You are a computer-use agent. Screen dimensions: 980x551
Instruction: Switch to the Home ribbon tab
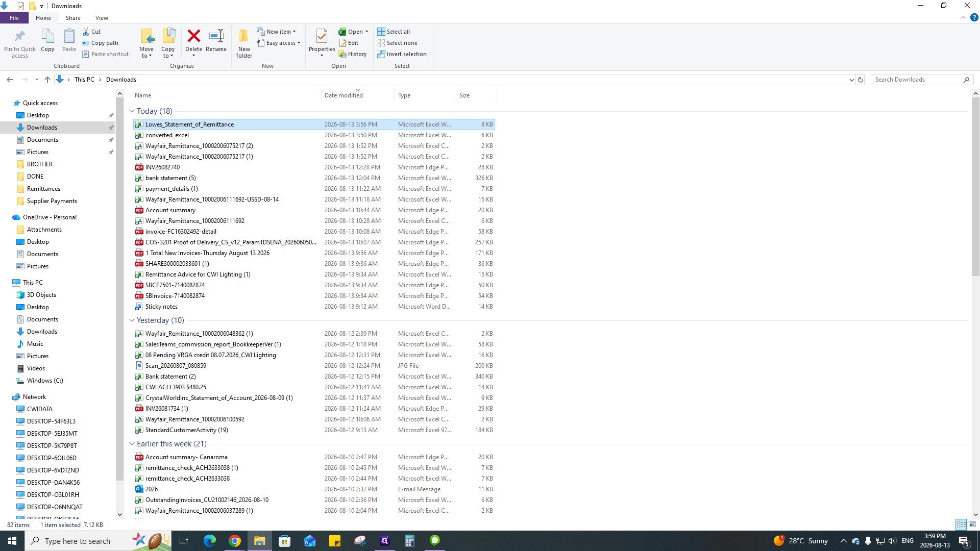[43, 18]
